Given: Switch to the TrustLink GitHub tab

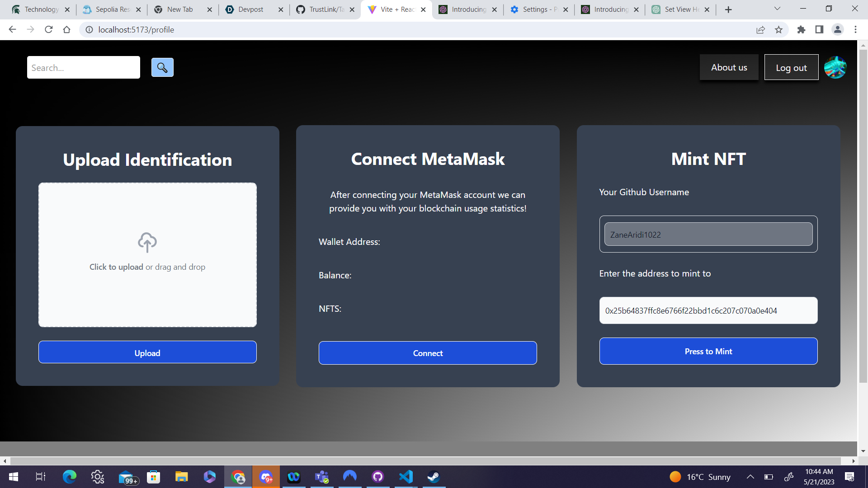Looking at the screenshot, I should pyautogui.click(x=325, y=9).
